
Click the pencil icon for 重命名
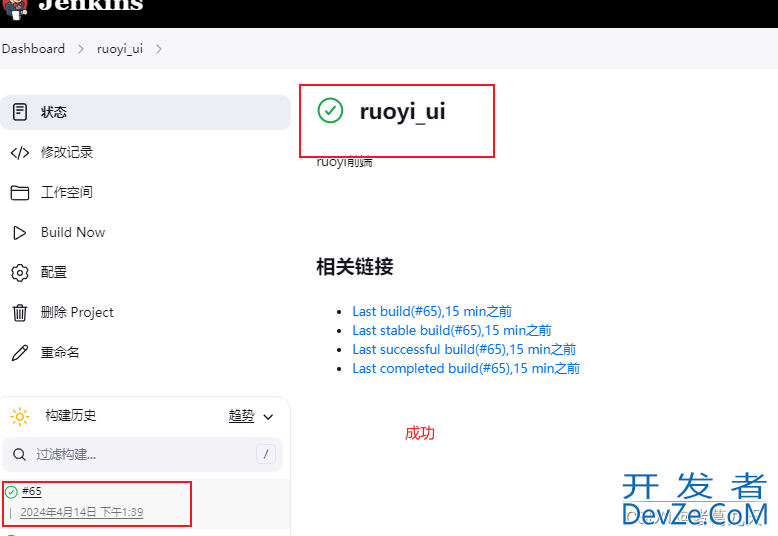20,353
